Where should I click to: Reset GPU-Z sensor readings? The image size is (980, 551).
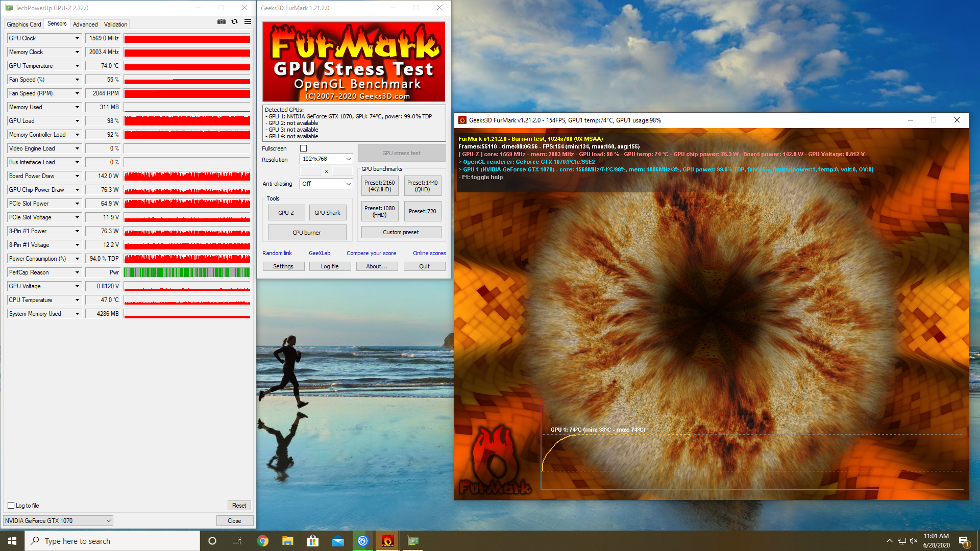click(239, 506)
